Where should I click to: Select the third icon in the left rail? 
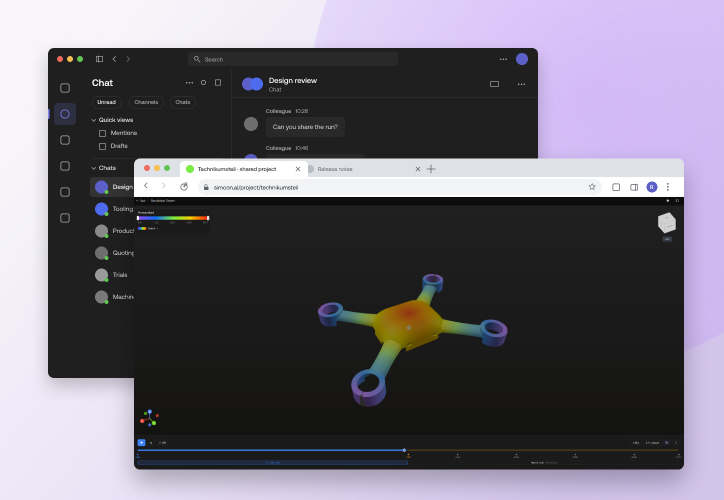[x=65, y=140]
